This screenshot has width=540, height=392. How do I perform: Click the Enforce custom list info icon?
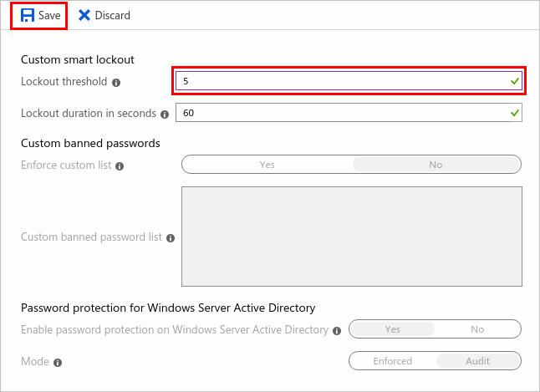(x=120, y=166)
